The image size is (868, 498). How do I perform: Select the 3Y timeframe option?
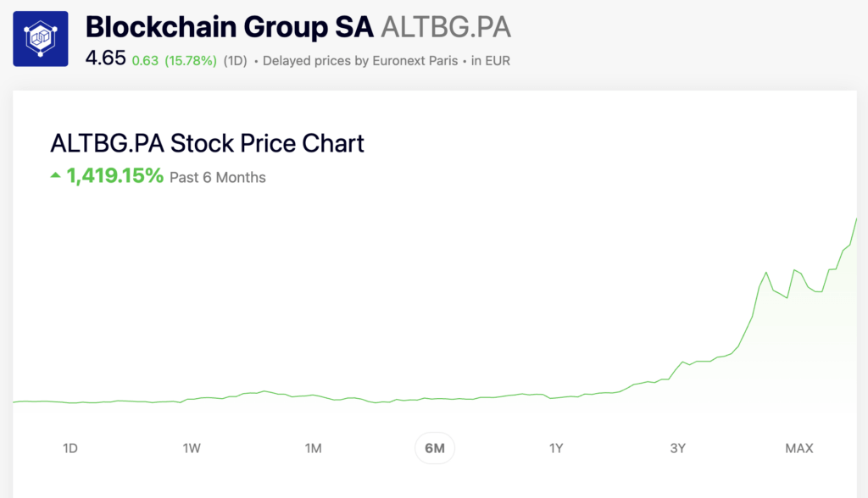(x=677, y=448)
